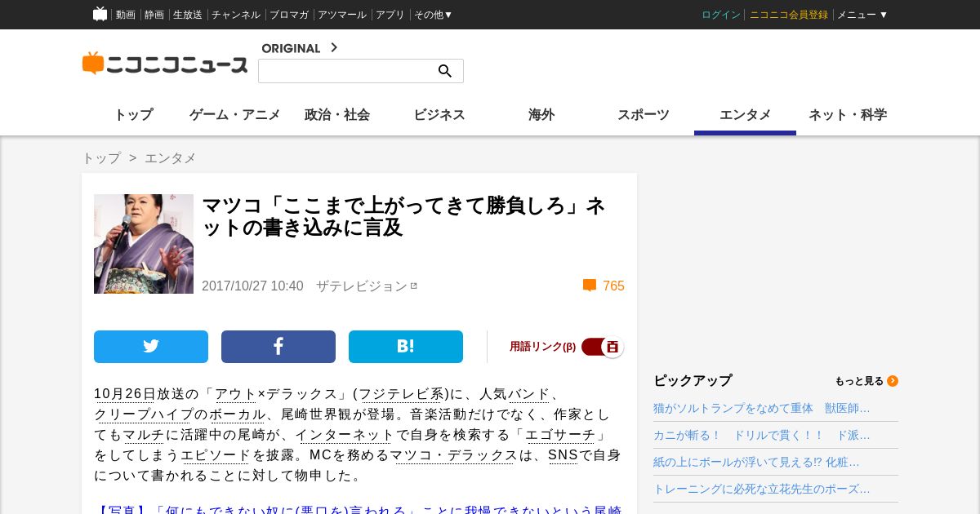The width and height of the screenshot is (980, 514).
Task: Click トップ in the breadcrumb
Action: [x=101, y=158]
